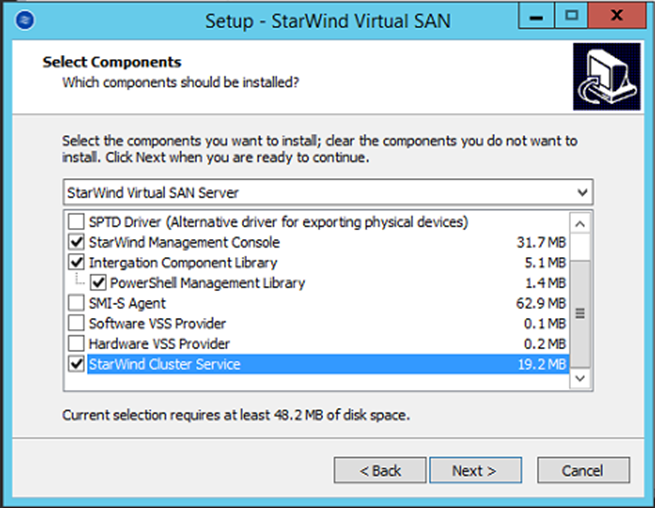This screenshot has height=508, width=655.
Task: Enable the Hardware VSS Provider checkbox
Action: tap(76, 343)
